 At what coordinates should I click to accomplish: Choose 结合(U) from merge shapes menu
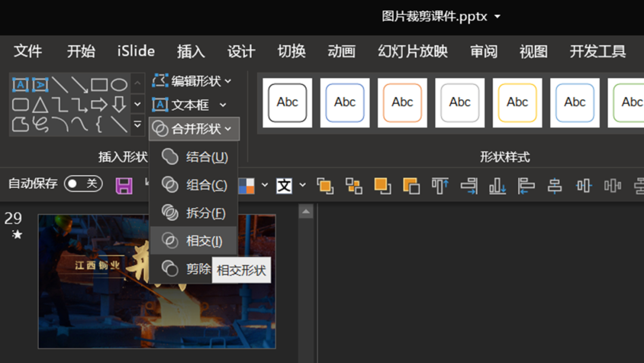(x=194, y=156)
